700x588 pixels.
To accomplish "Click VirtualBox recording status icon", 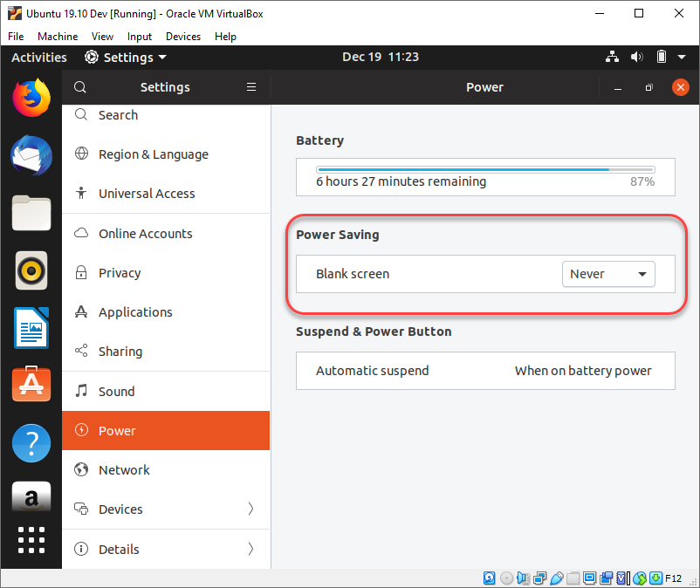I will 607,578.
